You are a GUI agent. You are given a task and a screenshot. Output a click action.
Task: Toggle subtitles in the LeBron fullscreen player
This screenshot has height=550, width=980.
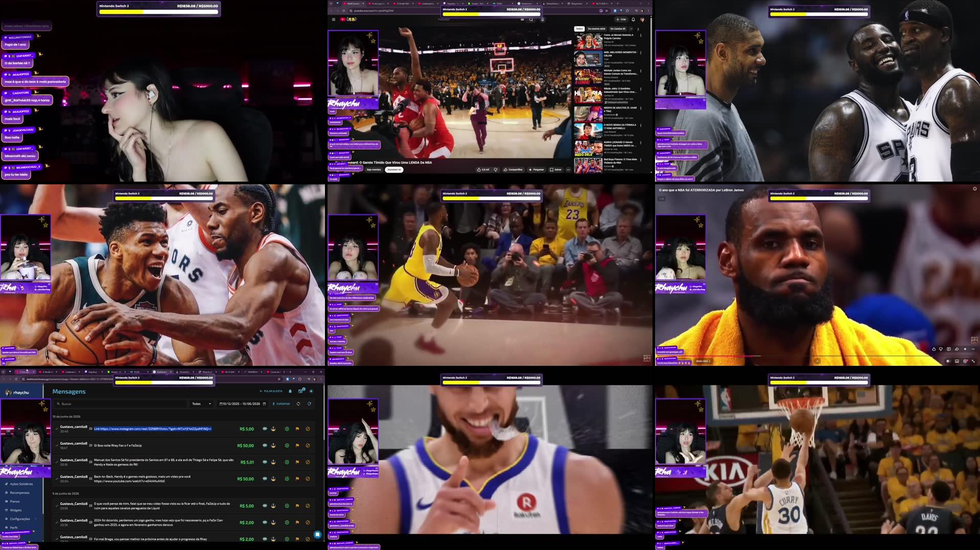click(x=957, y=361)
